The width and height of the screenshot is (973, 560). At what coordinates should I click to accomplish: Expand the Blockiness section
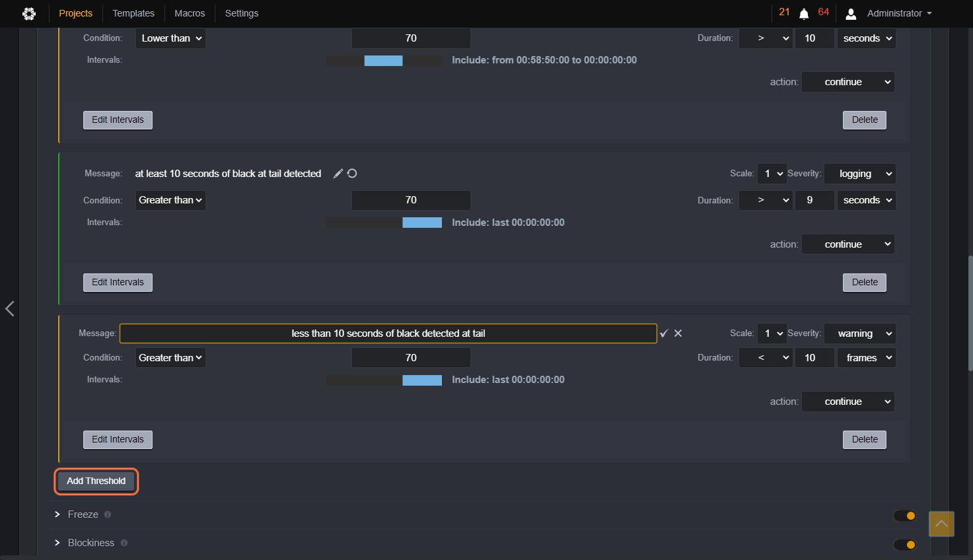pos(57,543)
